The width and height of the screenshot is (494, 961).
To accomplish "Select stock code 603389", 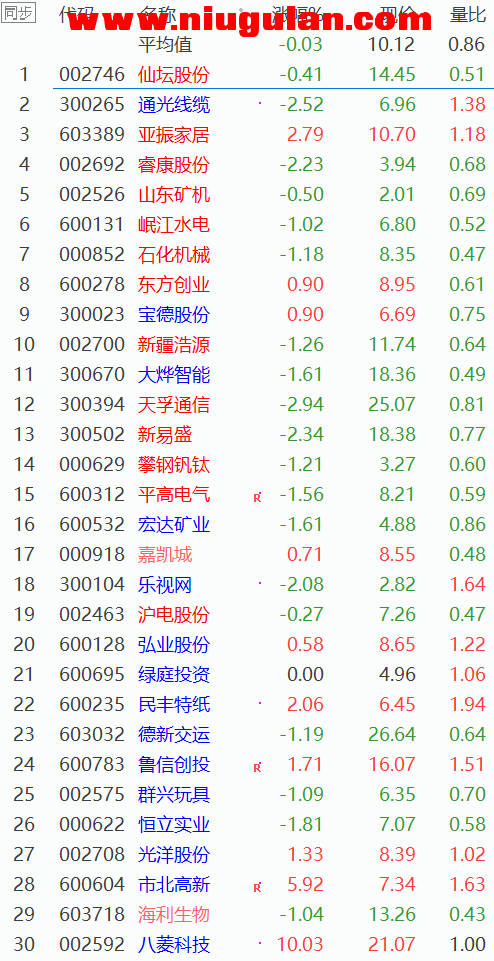I will (x=92, y=134).
